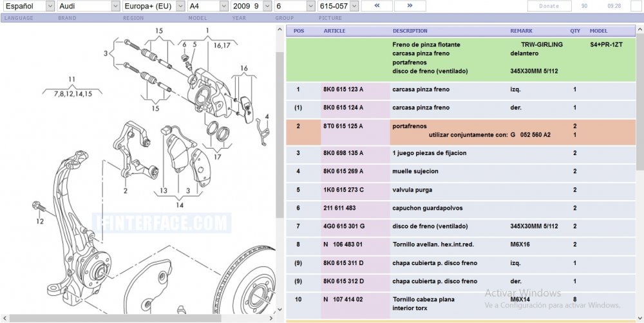Select the highlighted portafrenos row
This screenshot has width=644, height=323.
464,131
